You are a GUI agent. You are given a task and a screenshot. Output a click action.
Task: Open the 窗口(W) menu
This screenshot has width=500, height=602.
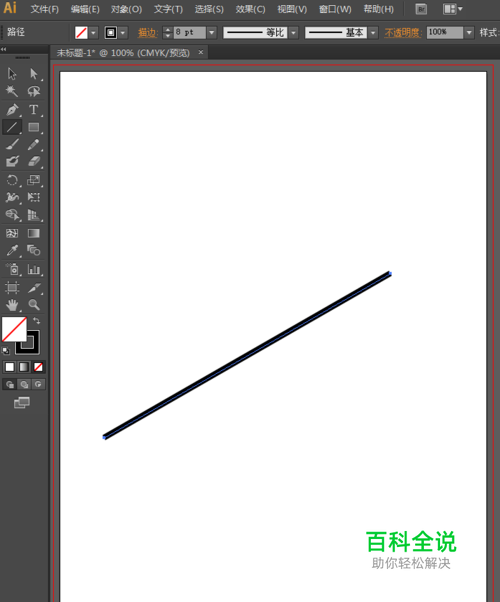tap(335, 9)
